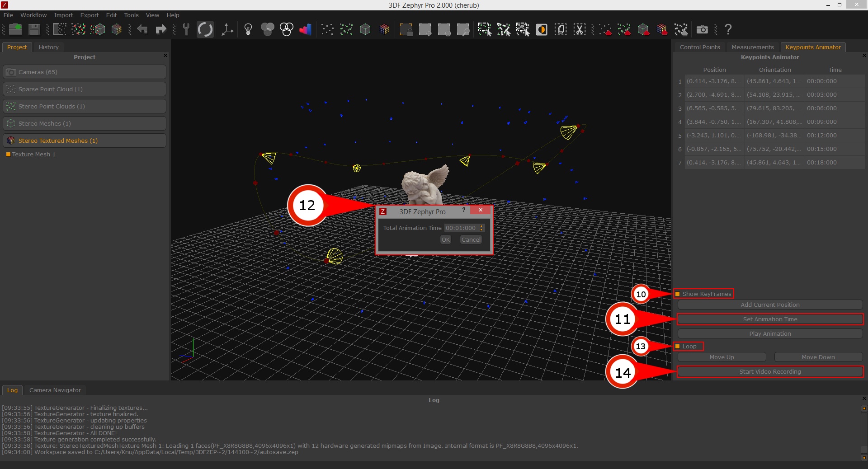The image size is (868, 469).
Task: Open the Workflow menu
Action: (x=33, y=15)
